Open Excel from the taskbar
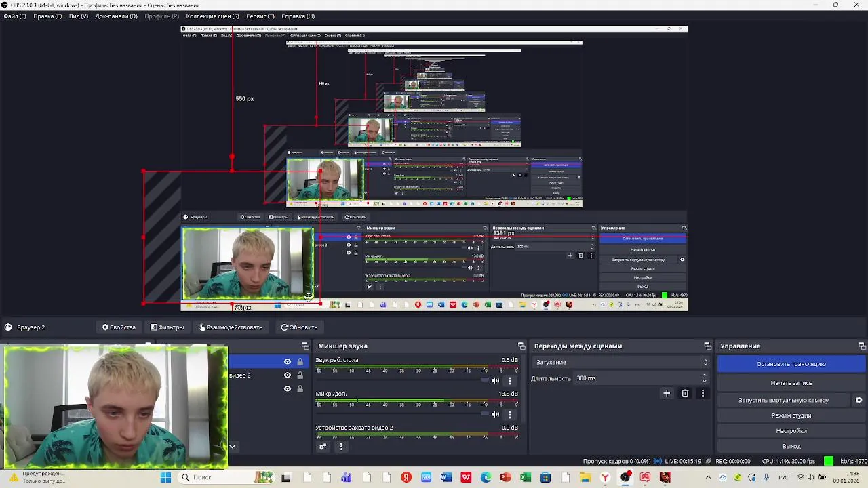The width and height of the screenshot is (868, 488). (526, 477)
